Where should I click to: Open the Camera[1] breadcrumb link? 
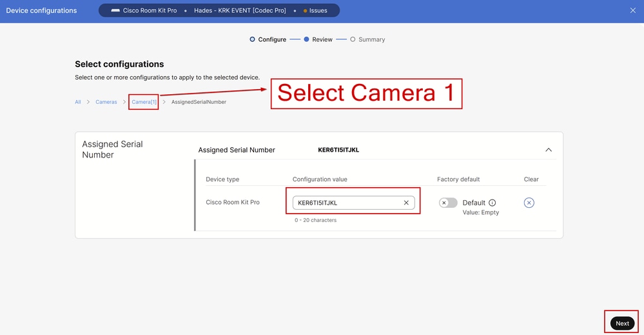click(144, 102)
